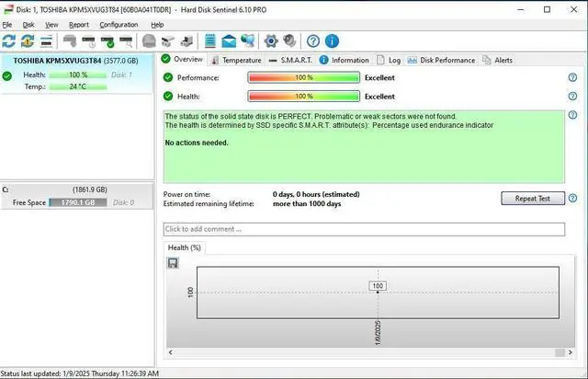Click the help icon beside the Performance bar
This screenshot has width=588, height=379.
(572, 77)
